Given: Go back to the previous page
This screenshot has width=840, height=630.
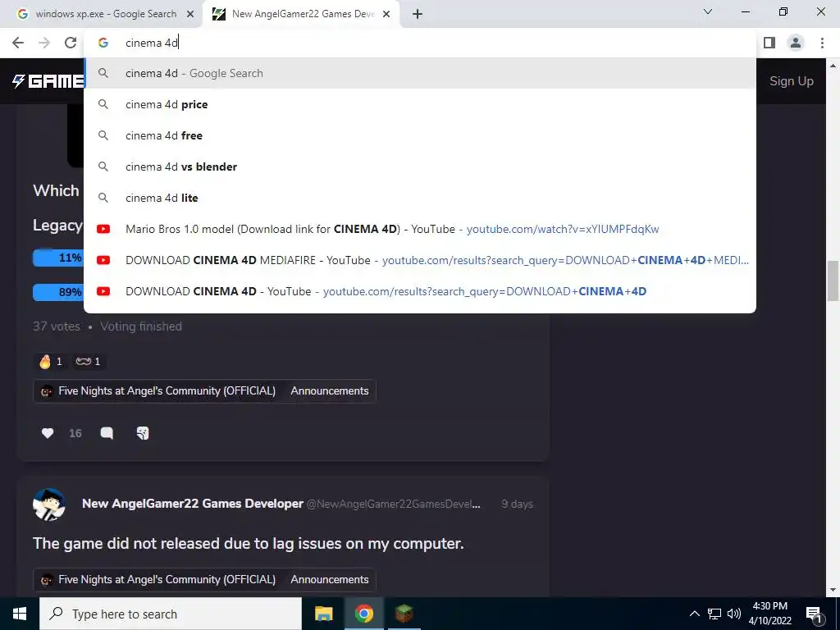Looking at the screenshot, I should pyautogui.click(x=18, y=43).
